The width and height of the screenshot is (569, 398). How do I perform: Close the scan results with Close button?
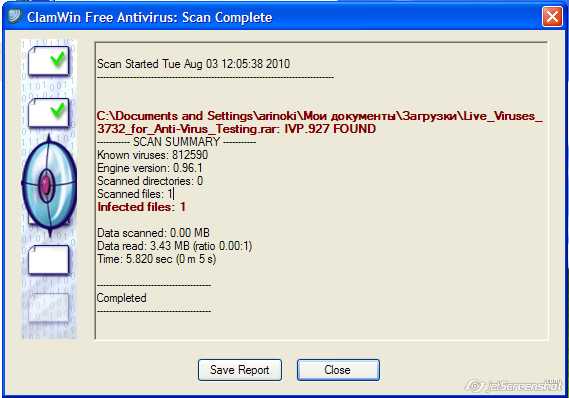point(338,370)
